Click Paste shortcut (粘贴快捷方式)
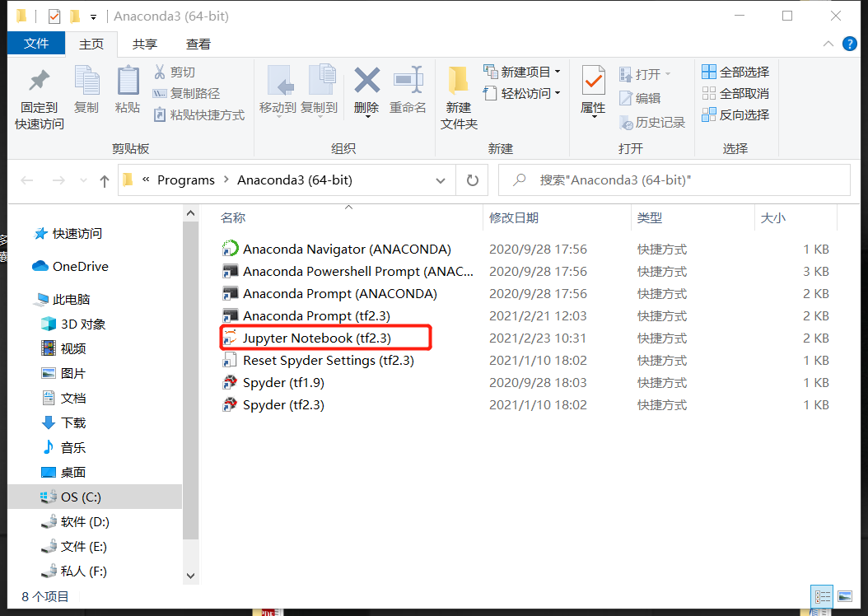The image size is (868, 616). point(199,115)
